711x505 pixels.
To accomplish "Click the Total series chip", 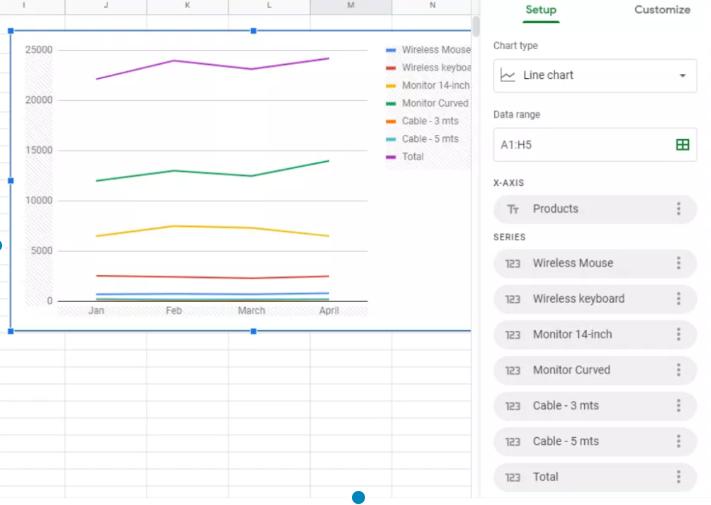I will 580,477.
